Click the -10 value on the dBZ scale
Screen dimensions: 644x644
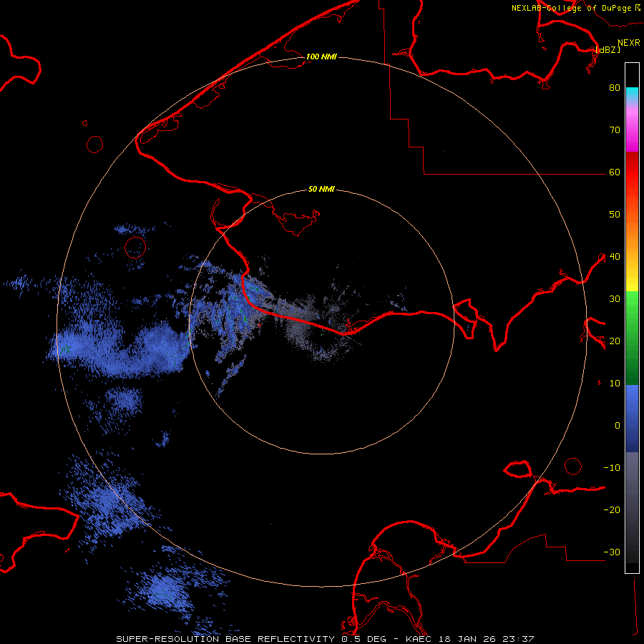click(x=612, y=467)
